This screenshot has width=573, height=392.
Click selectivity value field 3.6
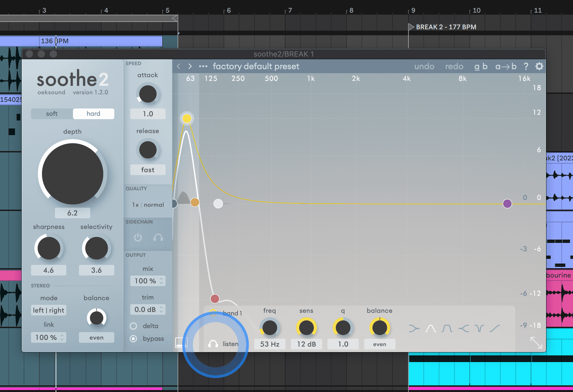96,270
